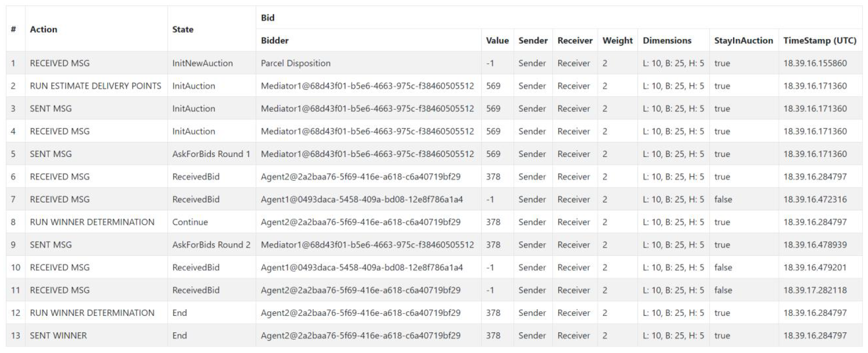Click the Value column header
The image size is (868, 353).
(x=497, y=41)
